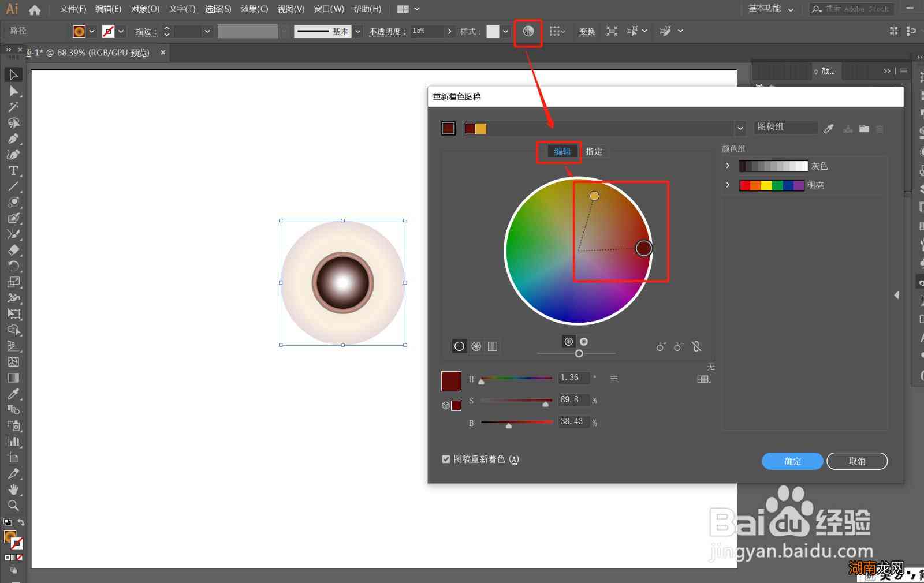
Task: Click the H value field 1.36
Action: [573, 378]
